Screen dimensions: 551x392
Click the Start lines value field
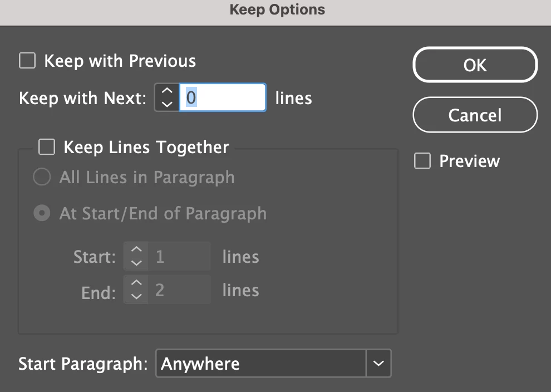tap(179, 257)
